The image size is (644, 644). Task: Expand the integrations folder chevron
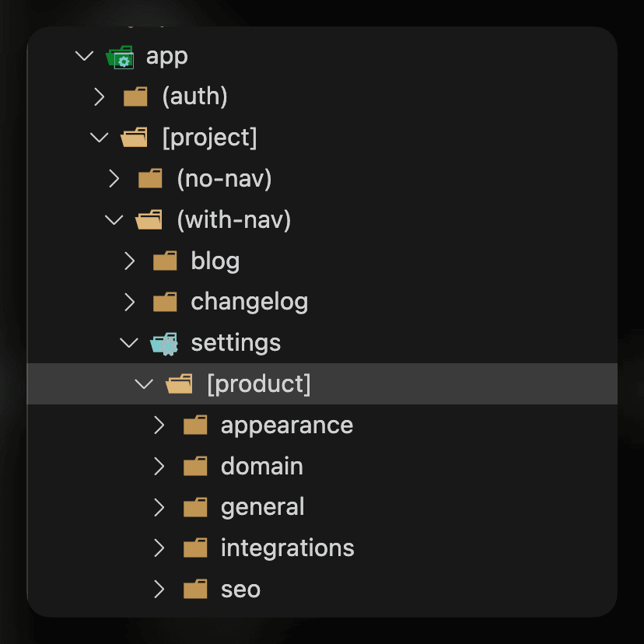pos(159,548)
